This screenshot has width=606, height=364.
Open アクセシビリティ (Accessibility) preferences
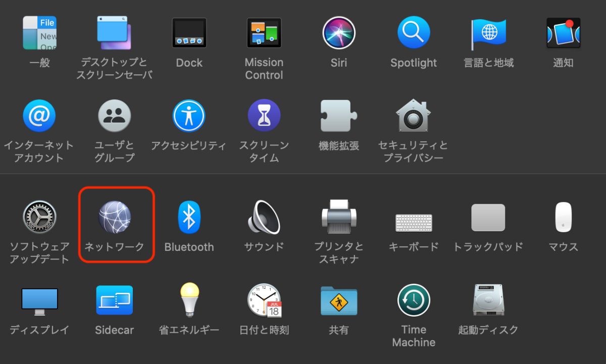(x=189, y=115)
